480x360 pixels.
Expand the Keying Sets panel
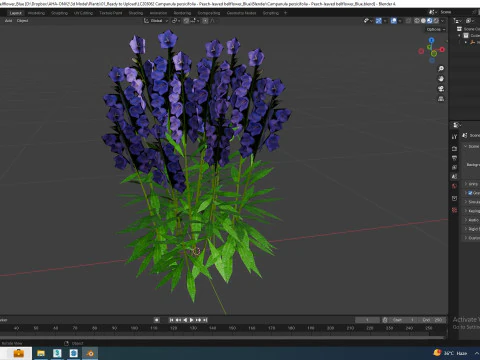(466, 211)
